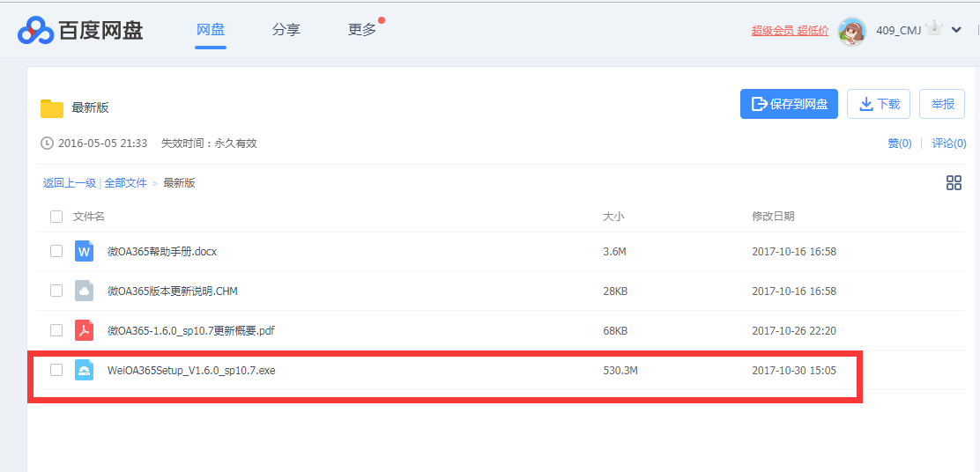The image size is (980, 472).
Task: Sort by the 修改日期 column header
Action: point(773,217)
